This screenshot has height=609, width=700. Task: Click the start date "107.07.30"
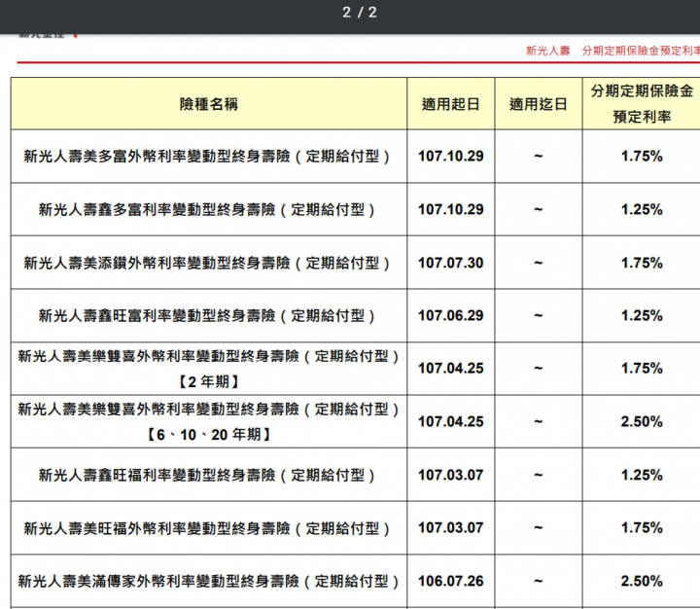click(450, 263)
